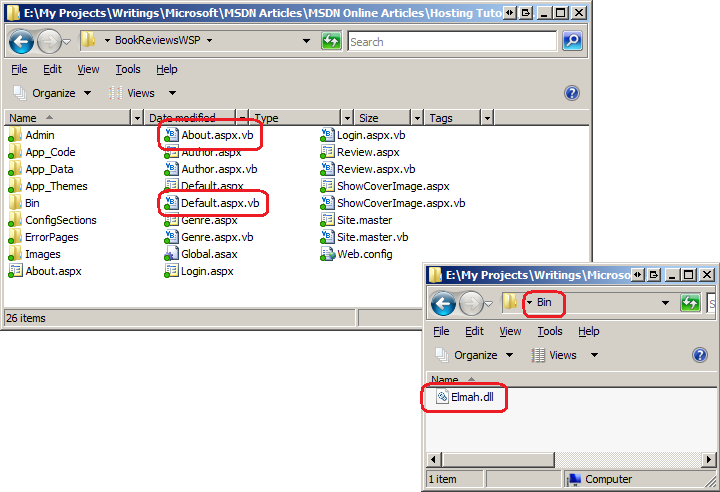The height and width of the screenshot is (492, 720).
Task: Click the search magnifier icon
Action: (572, 41)
